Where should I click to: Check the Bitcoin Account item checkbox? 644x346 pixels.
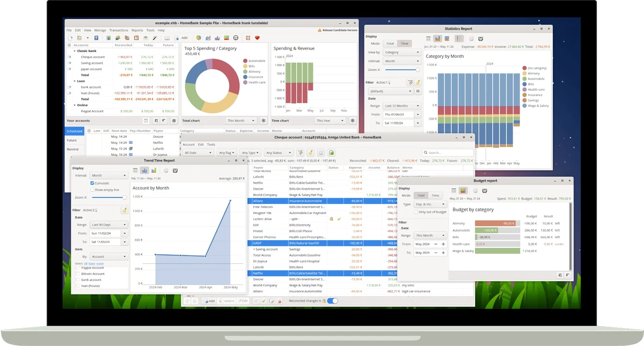[78, 274]
